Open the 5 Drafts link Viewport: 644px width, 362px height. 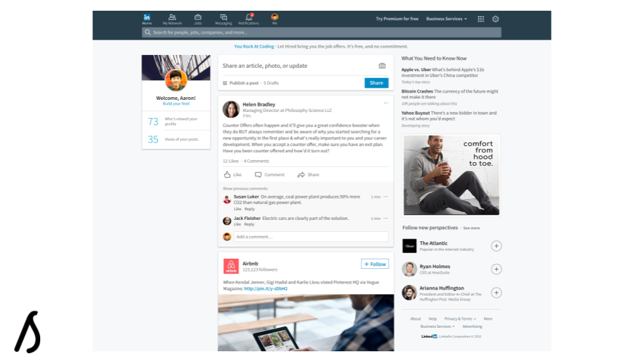(x=271, y=83)
